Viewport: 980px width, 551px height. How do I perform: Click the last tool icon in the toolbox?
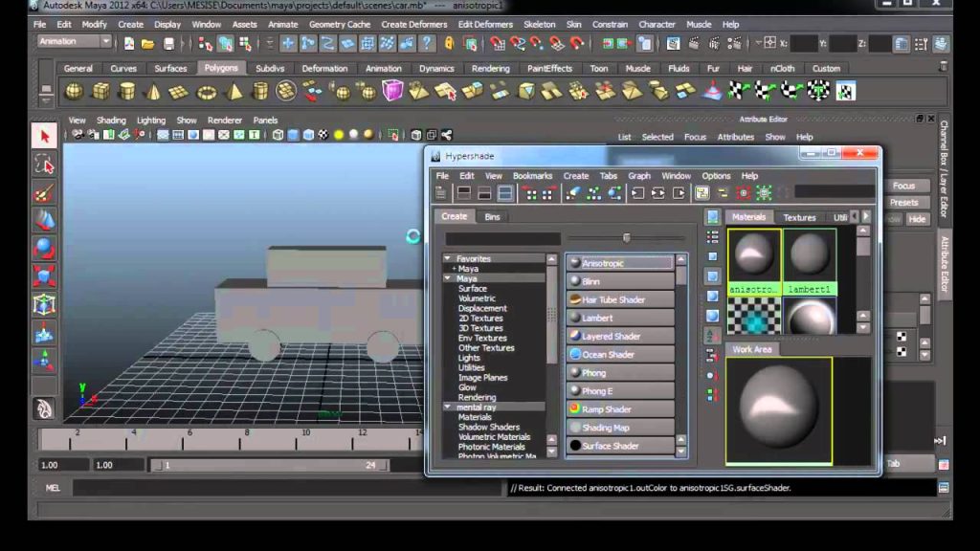(44, 408)
